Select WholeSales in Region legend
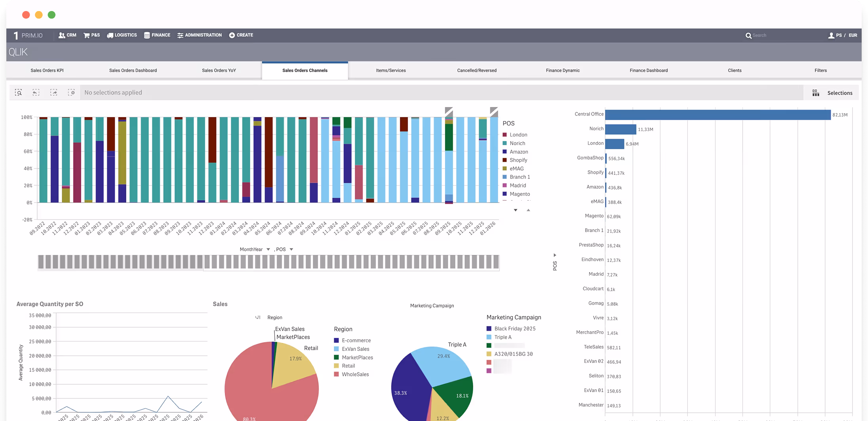Image resolution: width=868 pixels, height=421 pixels. point(351,374)
